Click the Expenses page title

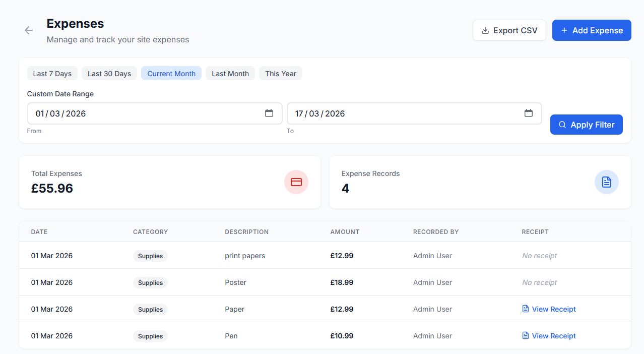tap(76, 24)
